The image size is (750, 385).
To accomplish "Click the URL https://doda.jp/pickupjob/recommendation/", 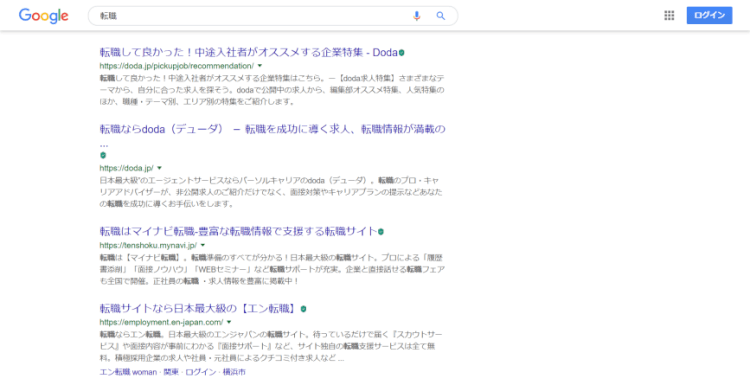I will pyautogui.click(x=176, y=66).
